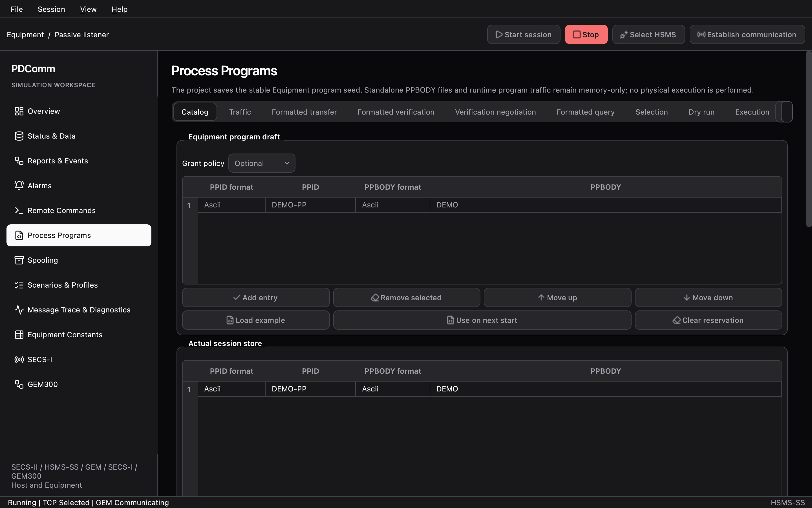The height and width of the screenshot is (508, 812).
Task: Switch to the Formatted transfer tab
Action: coord(304,112)
